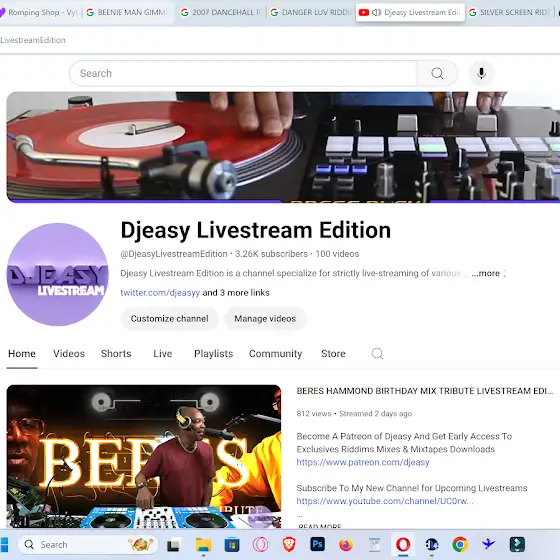Image resolution: width=560 pixels, height=560 pixels.
Task: Activate voice search microphone icon
Action: 481,74
